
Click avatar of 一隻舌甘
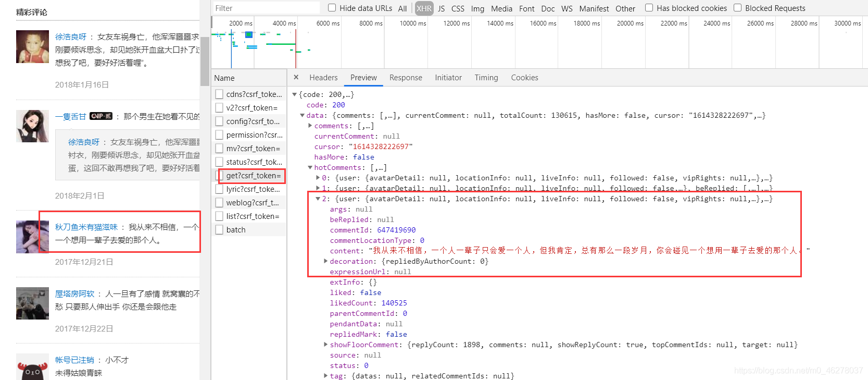[32, 126]
